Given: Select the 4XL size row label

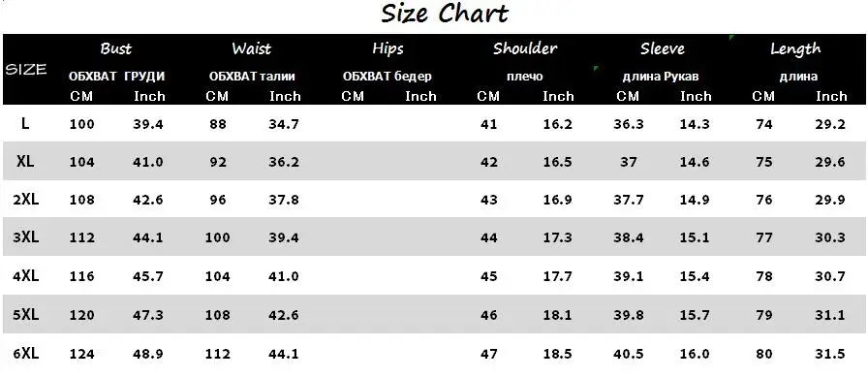Looking at the screenshot, I should tap(26, 275).
